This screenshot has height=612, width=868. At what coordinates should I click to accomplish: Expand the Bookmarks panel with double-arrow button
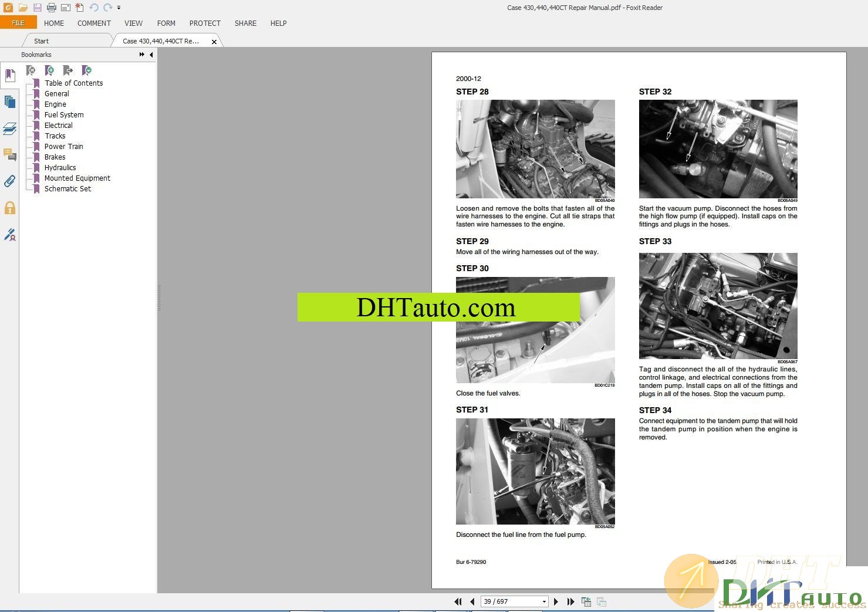tap(141, 55)
